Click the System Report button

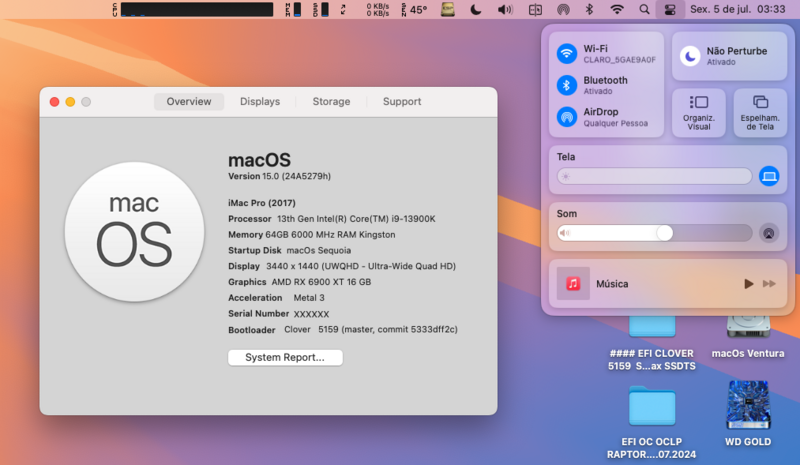[x=285, y=357]
